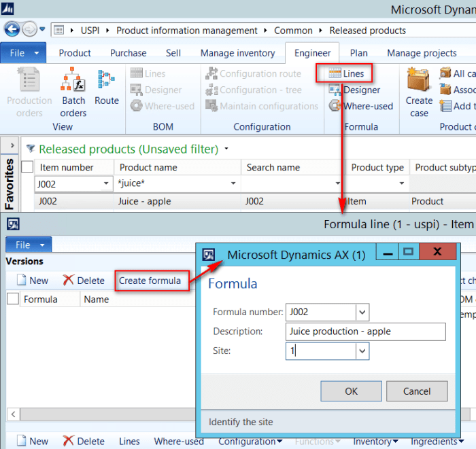Open Product name filter dropdown
Screen dimensions: 476x449
[x=233, y=183]
